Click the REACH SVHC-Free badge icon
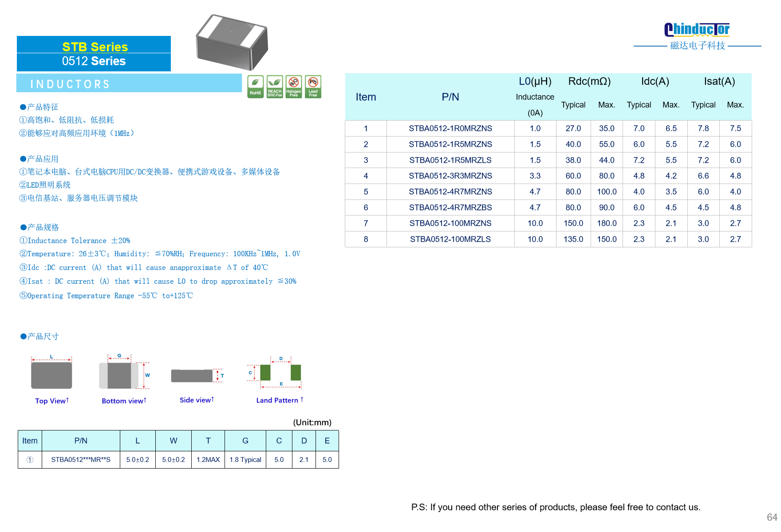 [275, 87]
